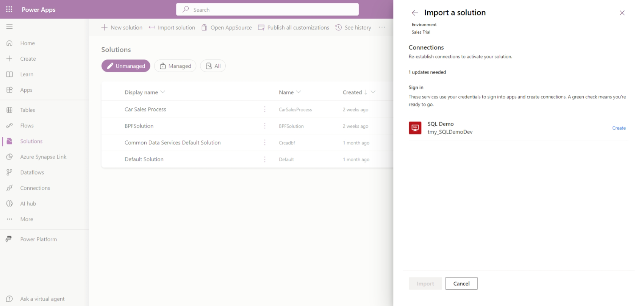The width and height of the screenshot is (644, 306).
Task: Open the command bar overflow ellipsis
Action: (x=382, y=27)
